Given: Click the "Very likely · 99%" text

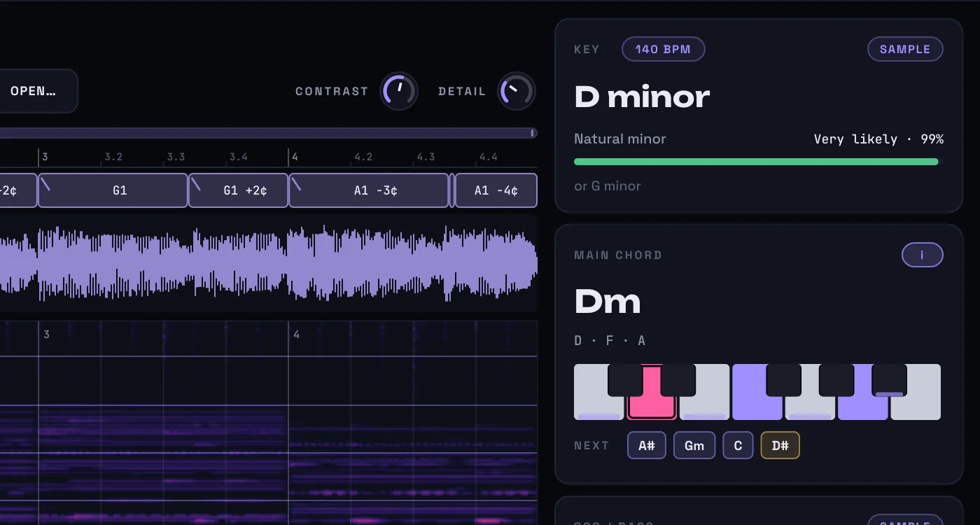Looking at the screenshot, I should coord(878,139).
